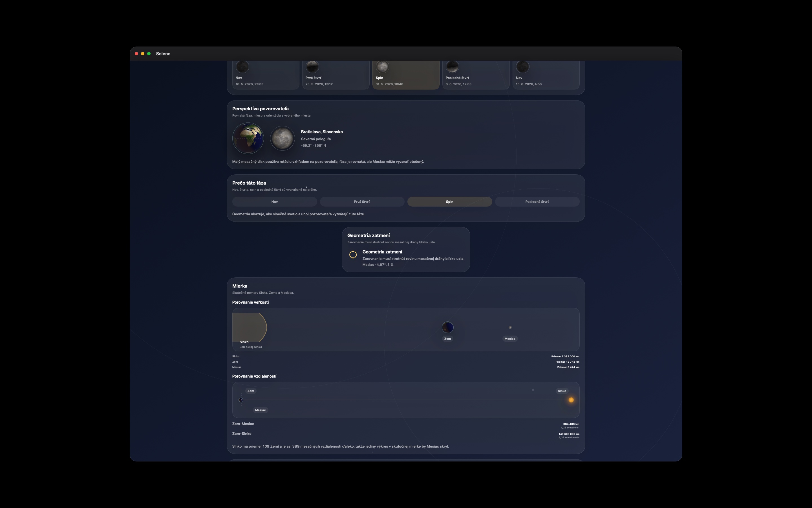This screenshot has height=508, width=812.
Task: Click the Zem label in distance comparison
Action: (x=251, y=391)
